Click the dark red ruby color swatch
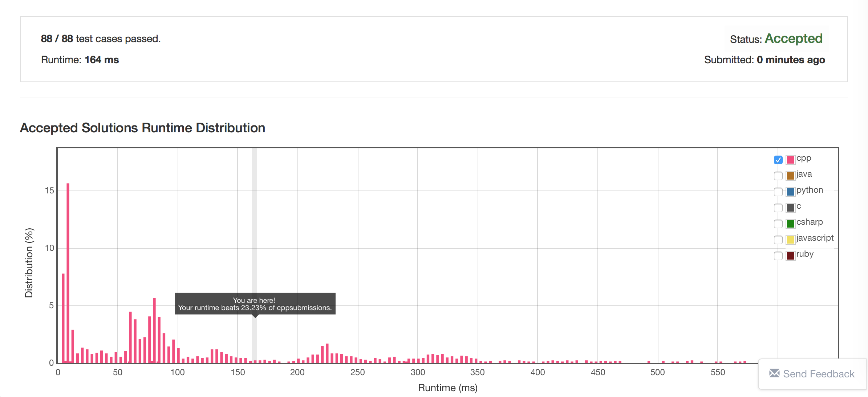This screenshot has width=868, height=397. coord(790,256)
